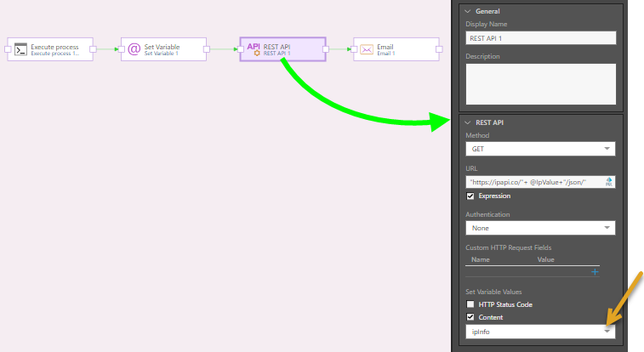Click the output port of REST API node
The width and height of the screenshot is (644, 352).
pos(326,49)
